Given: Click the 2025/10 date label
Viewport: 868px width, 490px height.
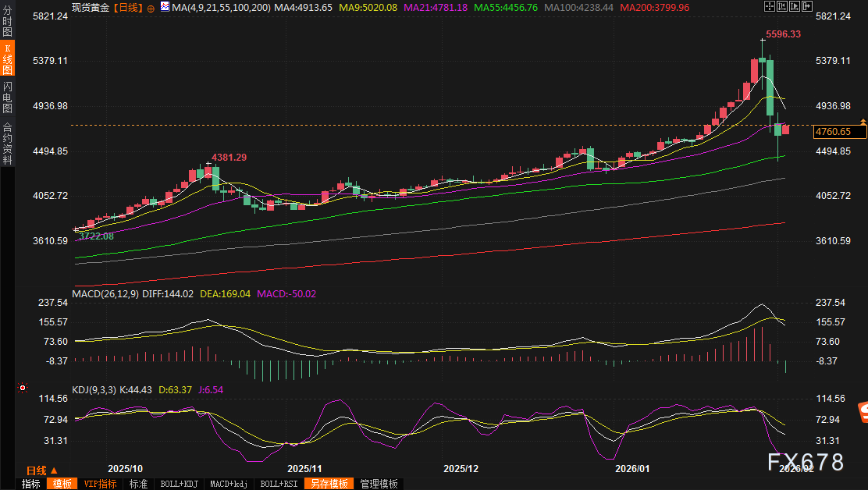Looking at the screenshot, I should [x=125, y=468].
